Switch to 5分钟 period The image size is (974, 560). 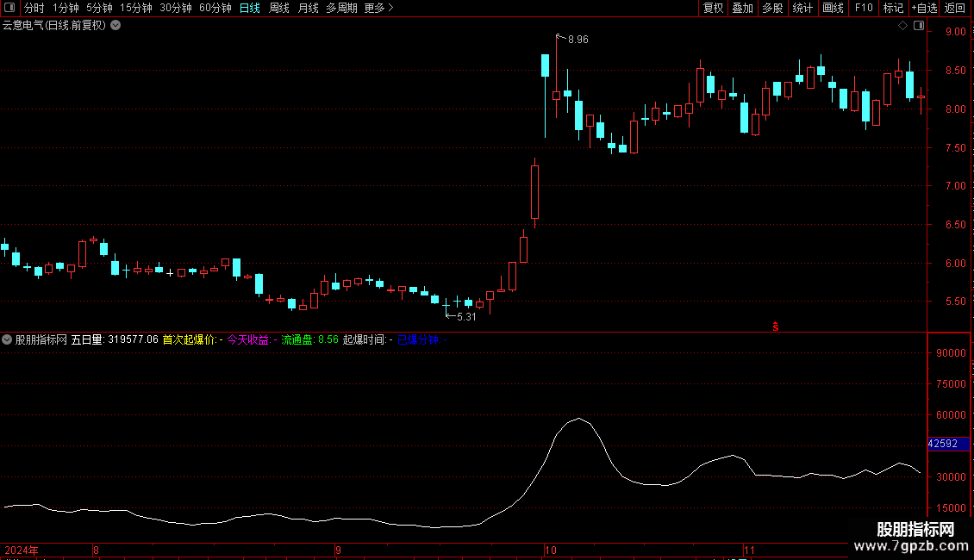tap(99, 8)
